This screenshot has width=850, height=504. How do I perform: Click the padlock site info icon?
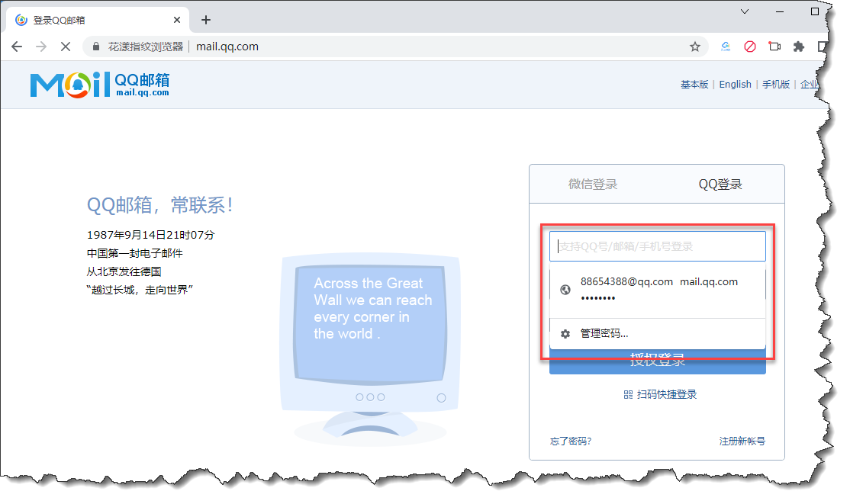pyautogui.click(x=96, y=47)
